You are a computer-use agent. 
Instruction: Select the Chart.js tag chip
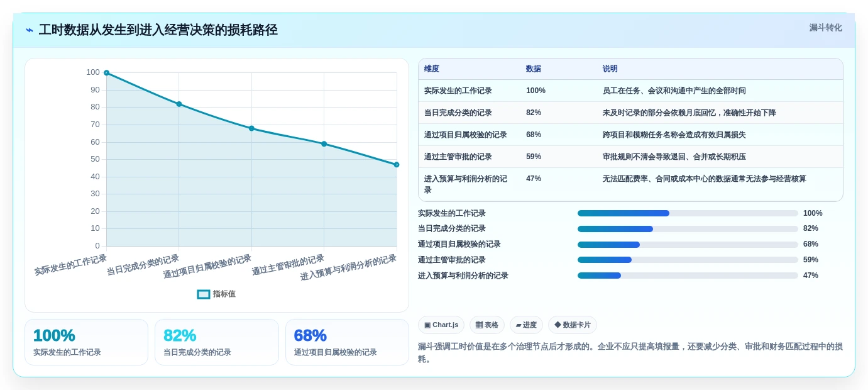[441, 325]
